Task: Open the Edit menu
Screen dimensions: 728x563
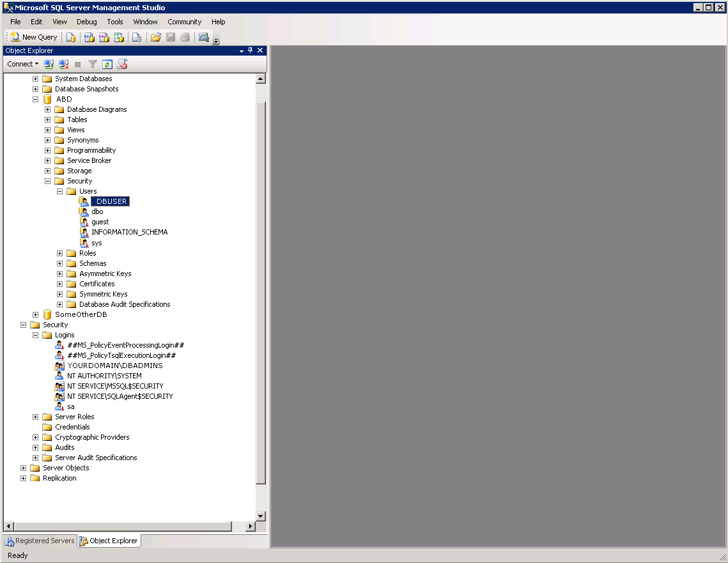Action: pos(36,22)
